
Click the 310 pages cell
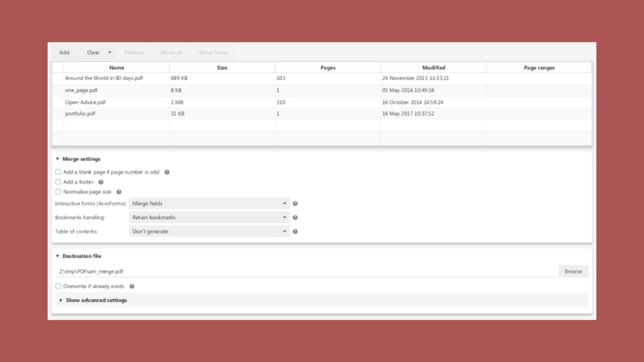328,102
